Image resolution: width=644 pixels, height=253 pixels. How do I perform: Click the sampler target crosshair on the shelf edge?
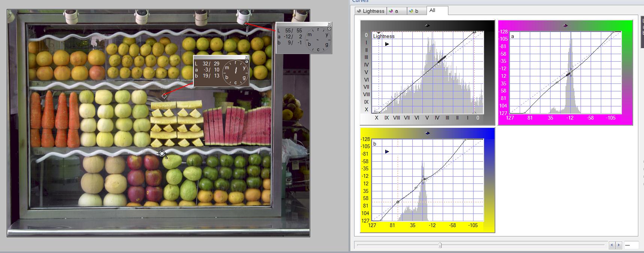coord(162,153)
